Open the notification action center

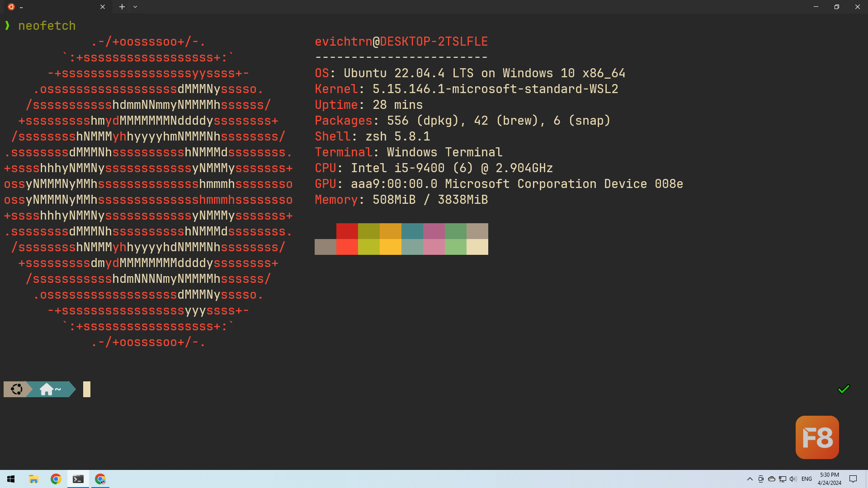[853, 479]
